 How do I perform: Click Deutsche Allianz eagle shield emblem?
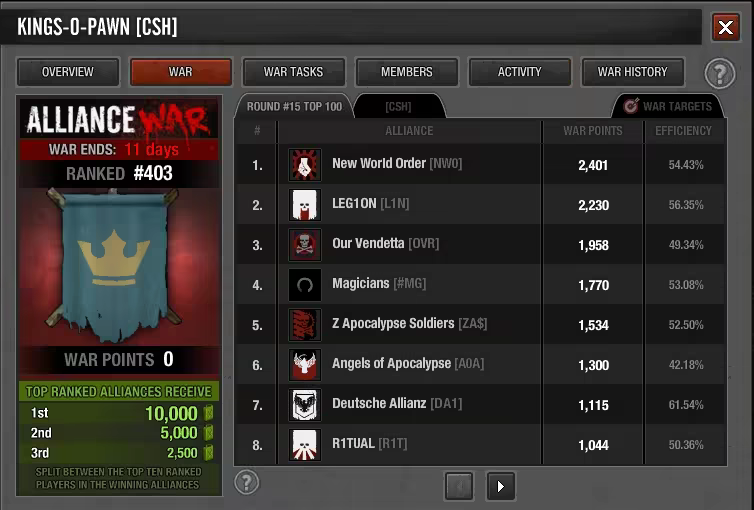pyautogui.click(x=304, y=405)
